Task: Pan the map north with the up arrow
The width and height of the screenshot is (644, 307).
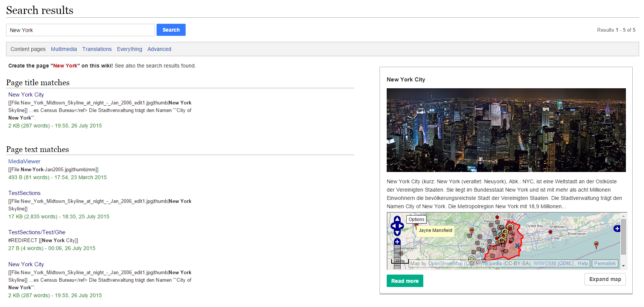Action: pyautogui.click(x=397, y=219)
